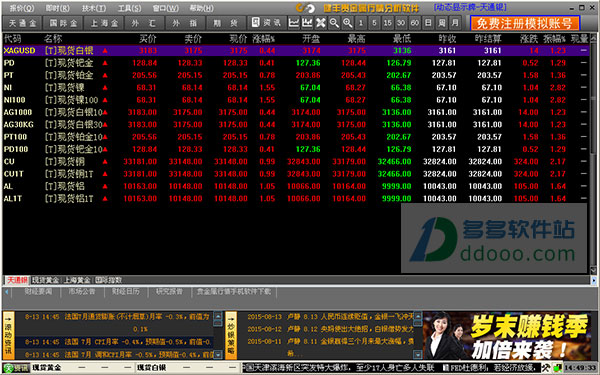The image size is (600, 375).
Task: Select the AG30KG row
Action: point(296,124)
